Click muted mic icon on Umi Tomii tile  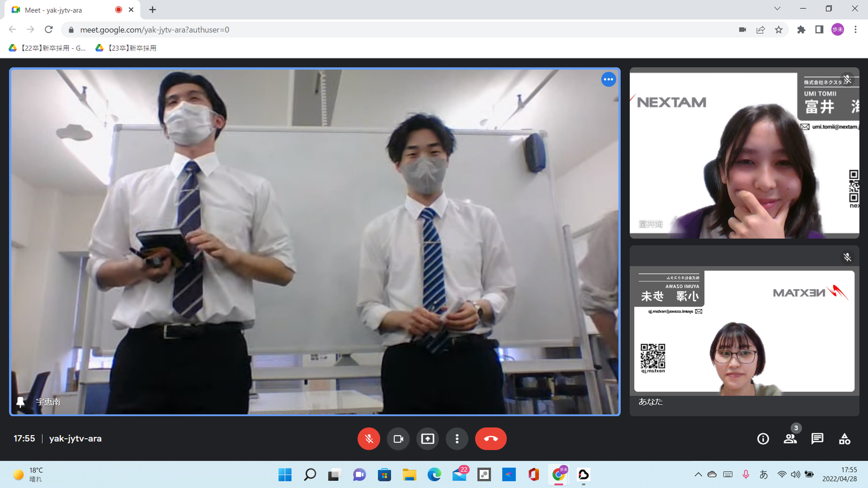[x=848, y=79]
